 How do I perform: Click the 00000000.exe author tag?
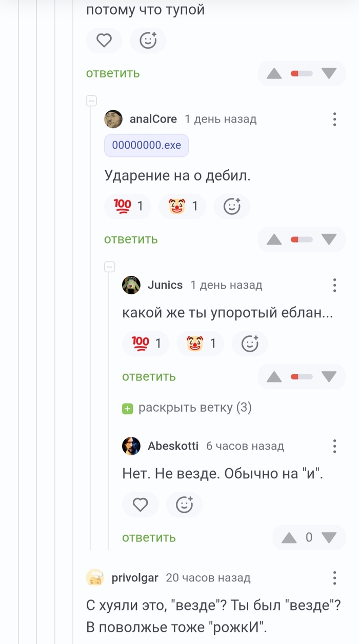[146, 146]
